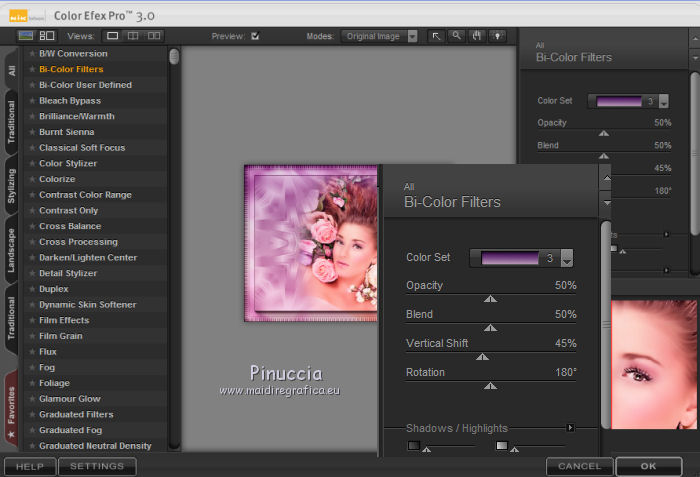
Task: Click the filter list scrollbar thumb
Action: pos(174,56)
